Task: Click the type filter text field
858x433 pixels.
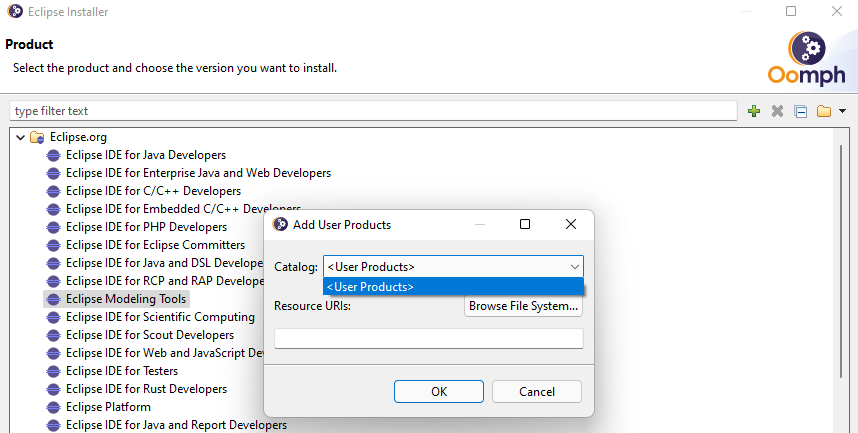Action: [x=373, y=111]
